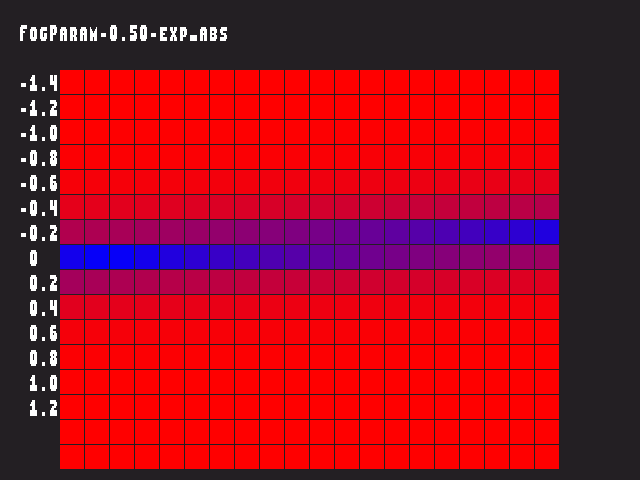Select the row label -0.6
The width and height of the screenshot is (640, 480).
pos(39,183)
